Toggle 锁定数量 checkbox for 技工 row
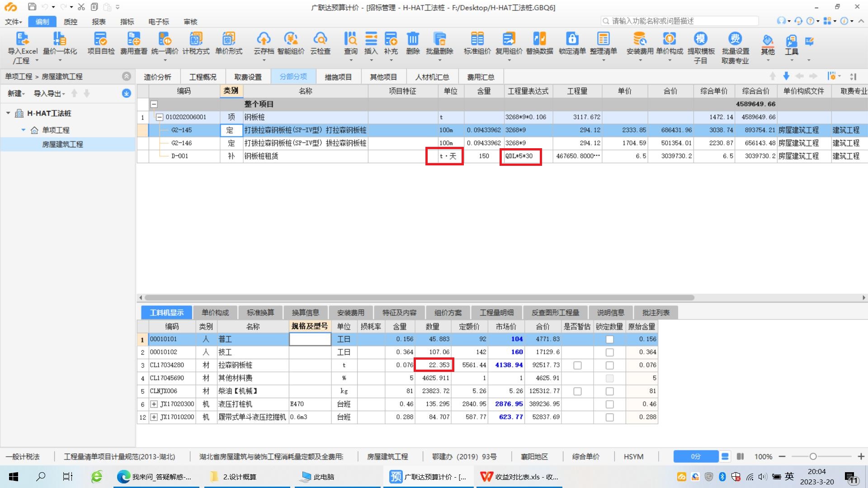The width and height of the screenshot is (868, 488). pyautogui.click(x=609, y=352)
